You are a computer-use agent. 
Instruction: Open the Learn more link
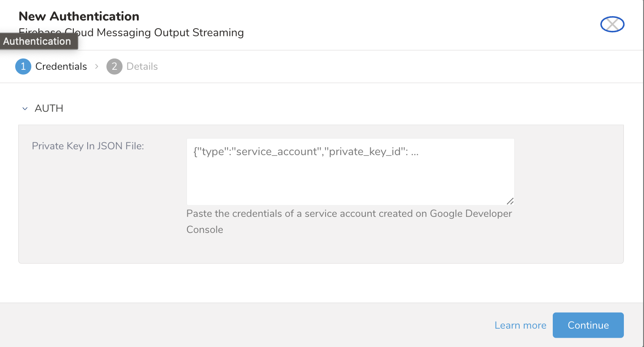coord(520,326)
